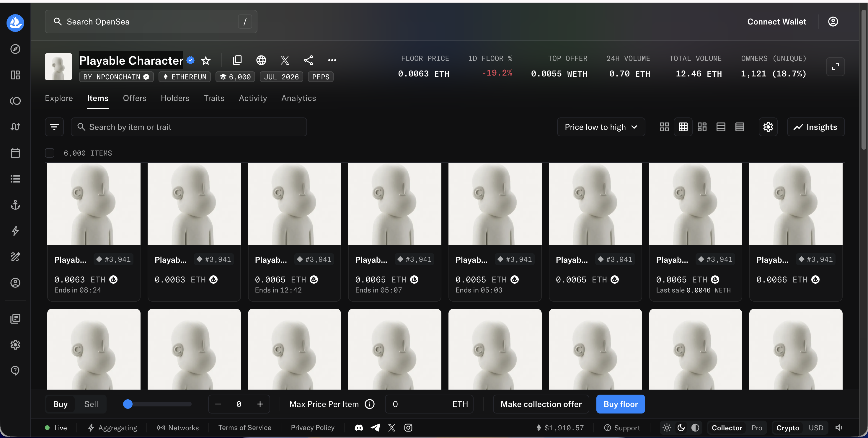
Task: Select Collector mode
Action: [x=727, y=428]
